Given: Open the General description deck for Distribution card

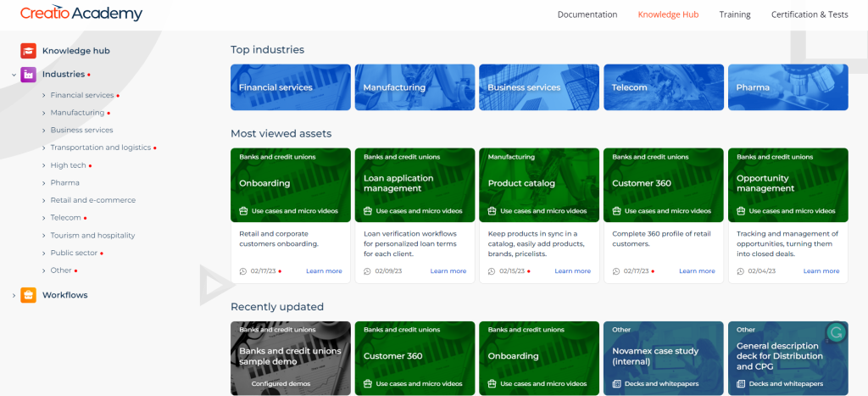Looking at the screenshot, I should tap(788, 359).
